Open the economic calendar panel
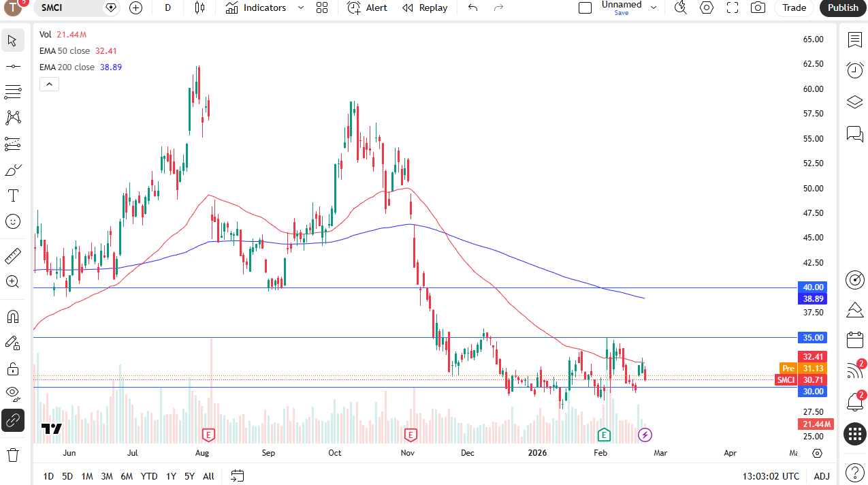Viewport: 868px width, 485px height. point(855,340)
